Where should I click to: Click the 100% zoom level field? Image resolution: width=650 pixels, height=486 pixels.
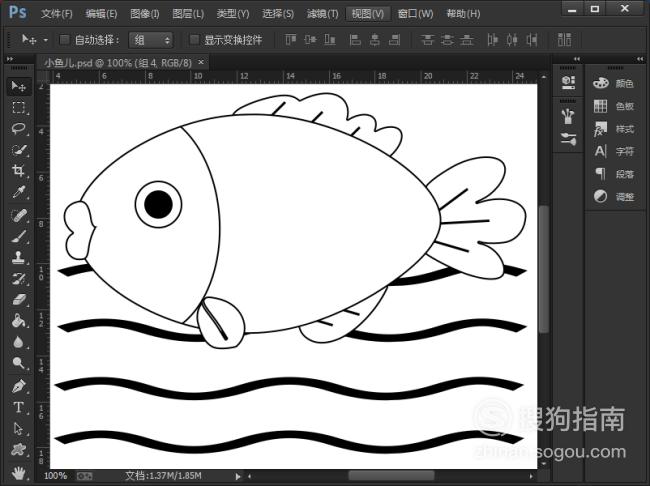tap(56, 476)
